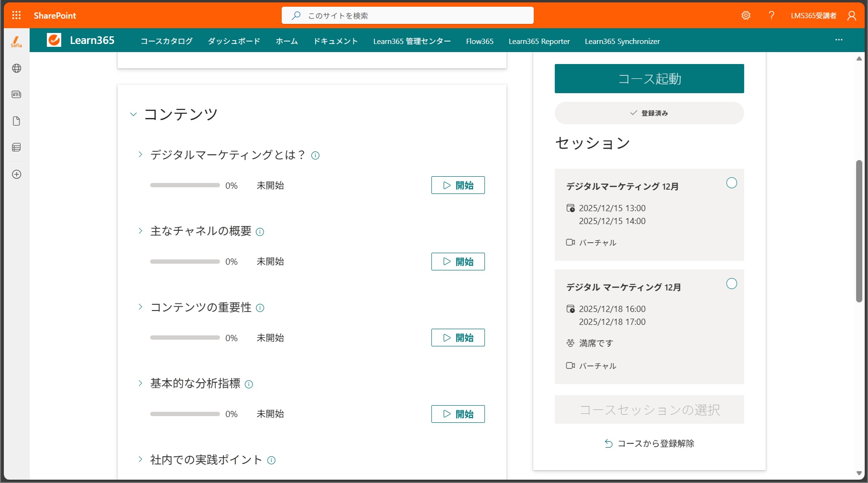Open the lists icon in left rail
The image size is (868, 483).
[16, 147]
